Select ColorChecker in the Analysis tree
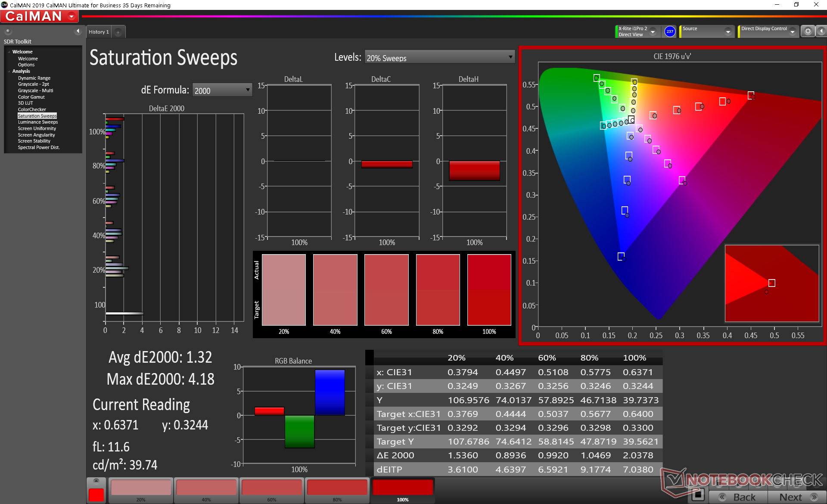 pyautogui.click(x=32, y=109)
